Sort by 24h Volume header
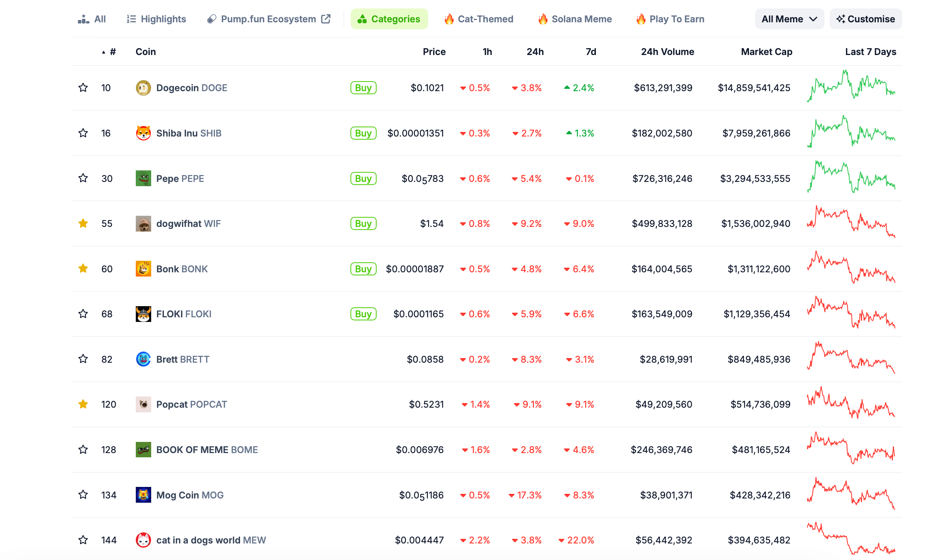Viewport: 944px width, 560px height. coord(667,52)
